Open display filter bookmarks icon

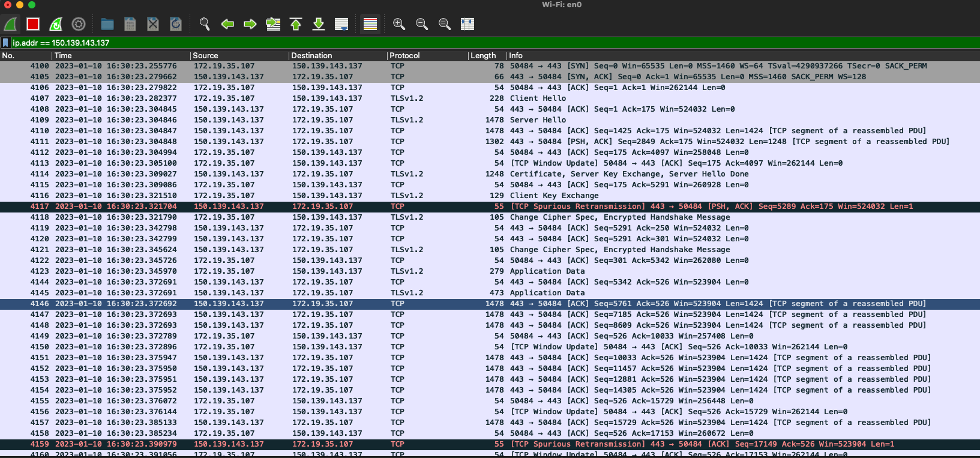(5, 43)
